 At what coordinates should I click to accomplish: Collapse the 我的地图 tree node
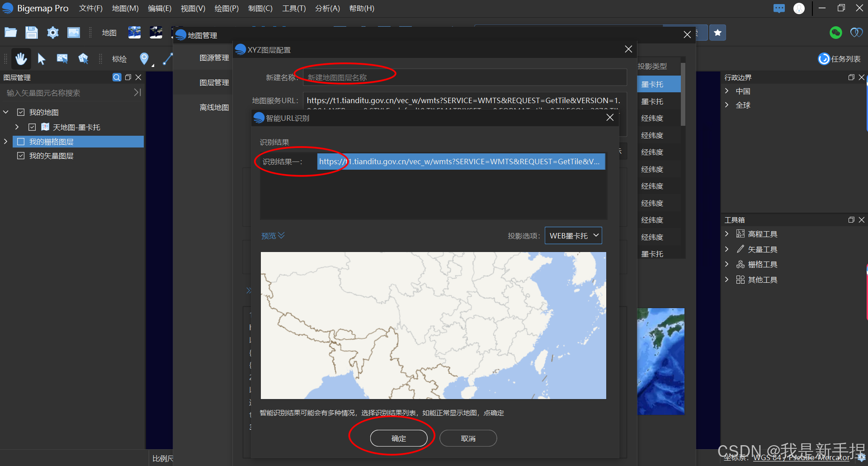6,112
